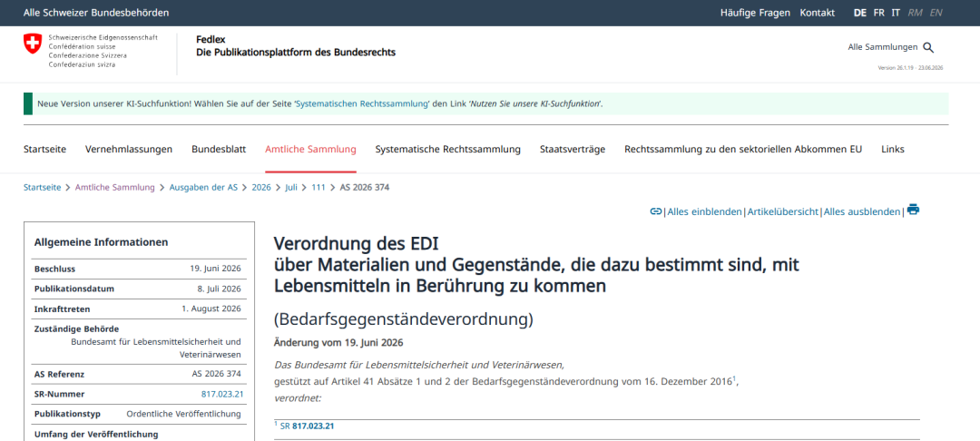Open Systematischen Rechtssammlung link in banner
The image size is (980, 441).
pyautogui.click(x=362, y=103)
